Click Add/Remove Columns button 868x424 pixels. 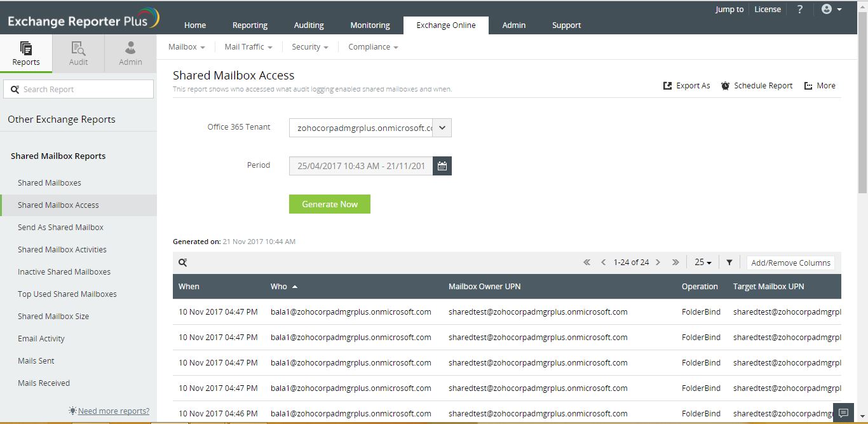[x=790, y=263]
